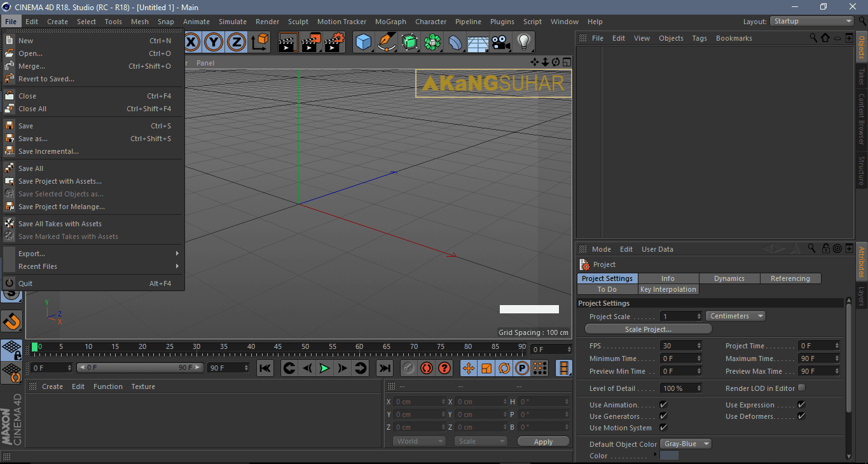Toggle Use Animation checkbox
Screen dimensions: 868x464
pyautogui.click(x=663, y=405)
